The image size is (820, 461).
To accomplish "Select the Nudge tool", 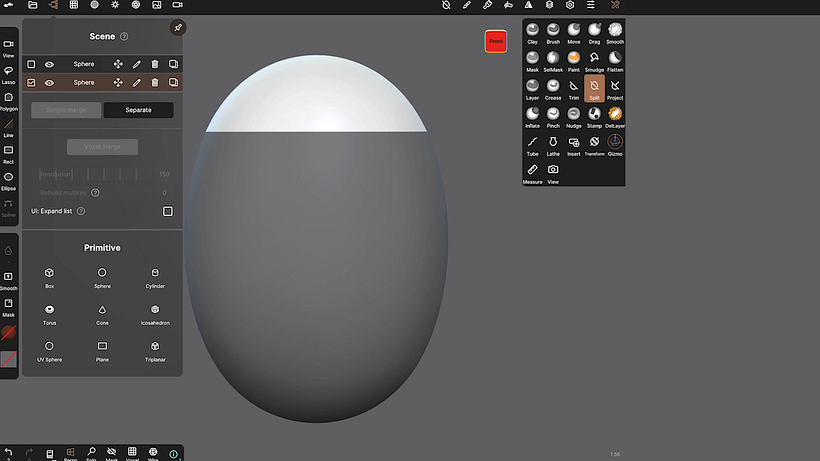I will coord(574,118).
